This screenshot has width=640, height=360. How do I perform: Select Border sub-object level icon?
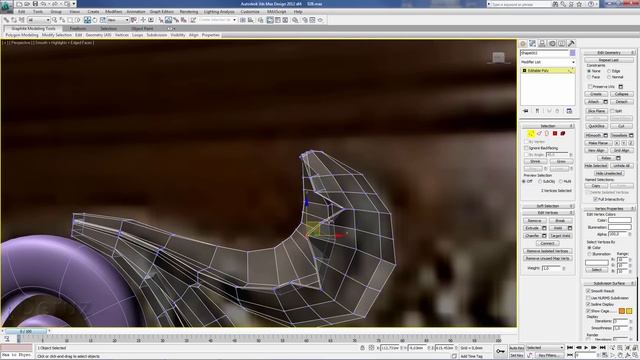[547, 133]
